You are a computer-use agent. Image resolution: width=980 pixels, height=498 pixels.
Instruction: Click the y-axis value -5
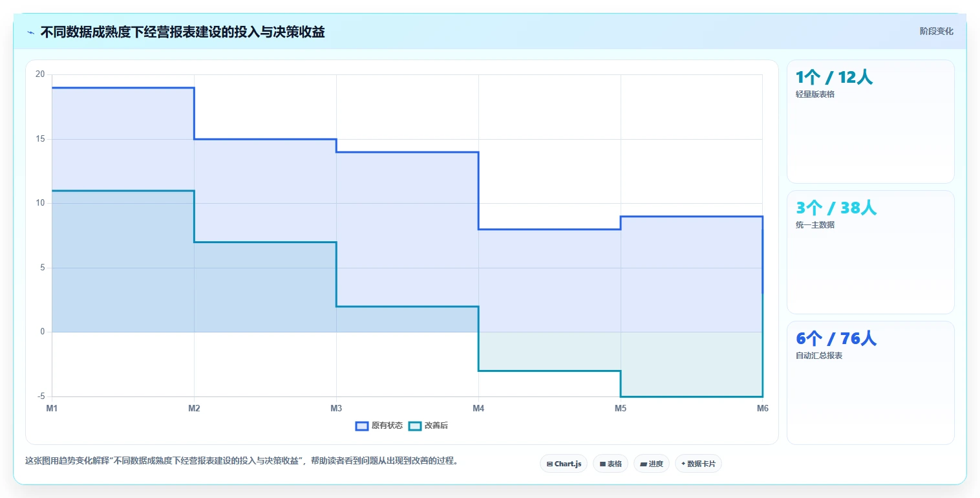click(41, 396)
